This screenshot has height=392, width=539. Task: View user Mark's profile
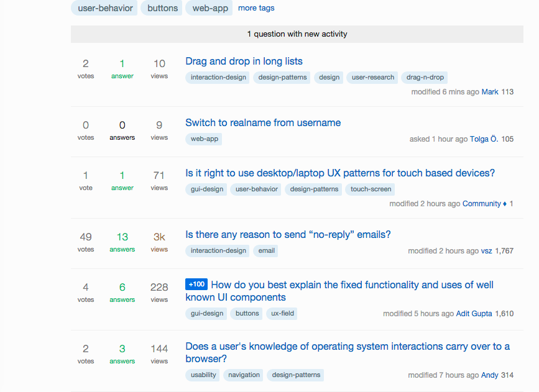point(490,92)
